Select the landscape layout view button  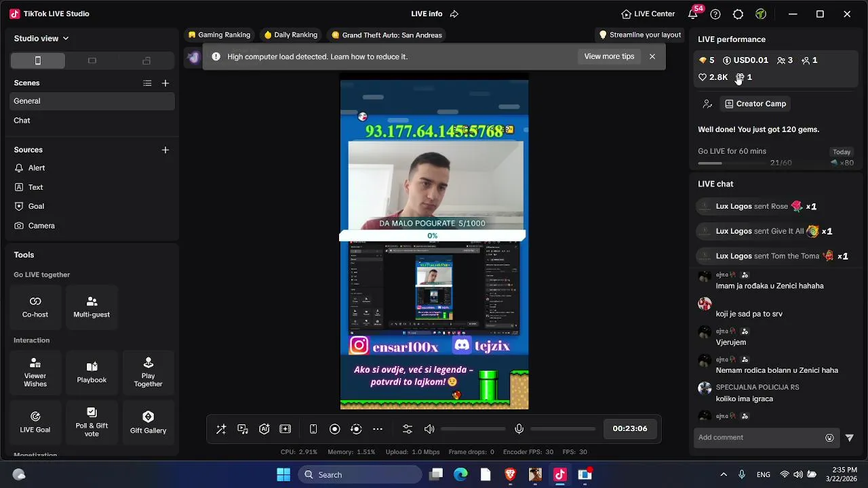[92, 61]
